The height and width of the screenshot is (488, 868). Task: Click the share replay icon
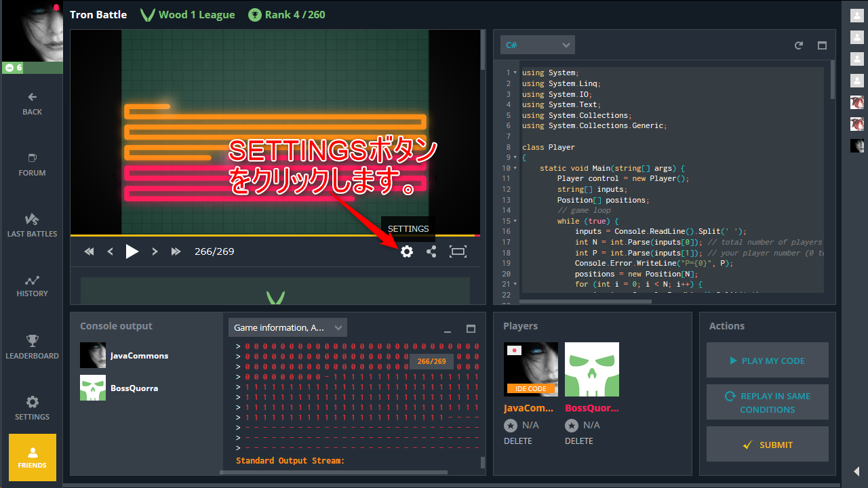(431, 251)
